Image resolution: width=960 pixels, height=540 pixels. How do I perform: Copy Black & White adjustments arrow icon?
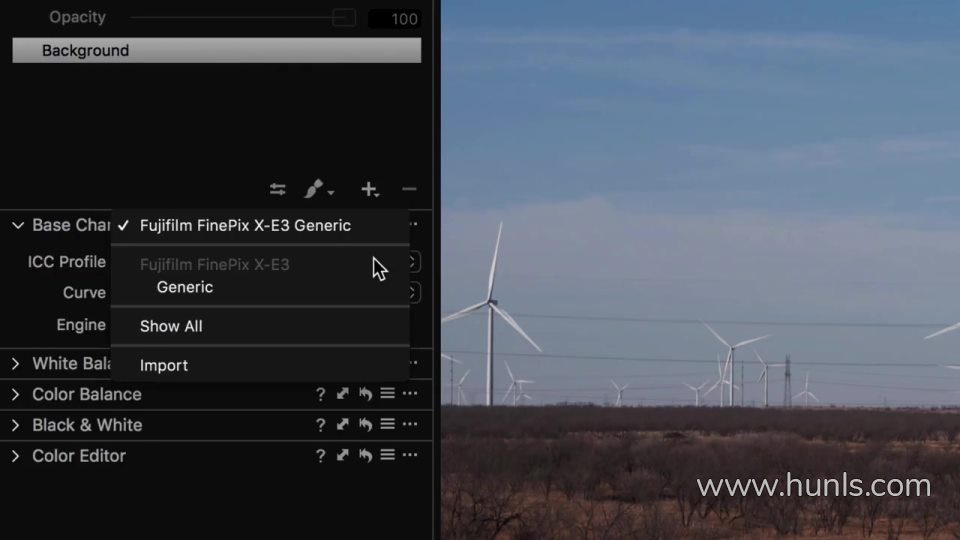coord(342,424)
